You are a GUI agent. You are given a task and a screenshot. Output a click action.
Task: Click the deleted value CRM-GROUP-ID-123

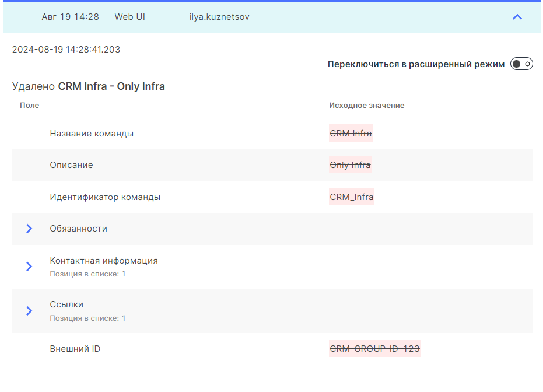[374, 349]
